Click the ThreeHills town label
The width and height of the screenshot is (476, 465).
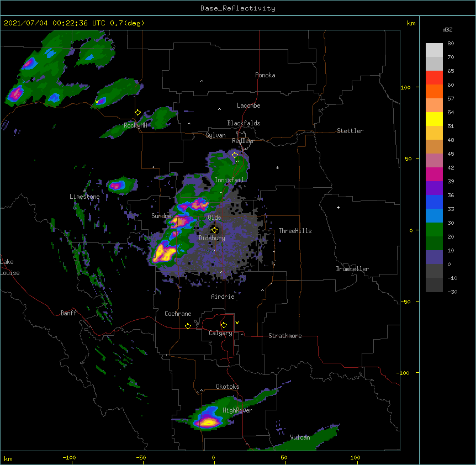pyautogui.click(x=295, y=231)
